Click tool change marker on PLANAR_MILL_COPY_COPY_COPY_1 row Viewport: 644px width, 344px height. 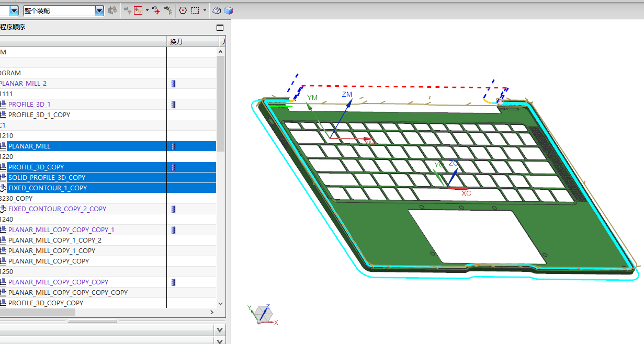tap(174, 230)
